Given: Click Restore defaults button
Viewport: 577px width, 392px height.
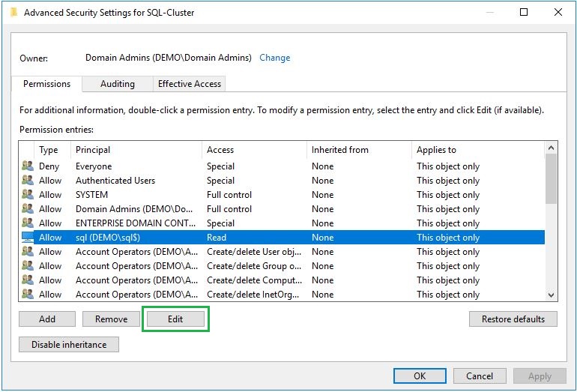Looking at the screenshot, I should point(513,319).
